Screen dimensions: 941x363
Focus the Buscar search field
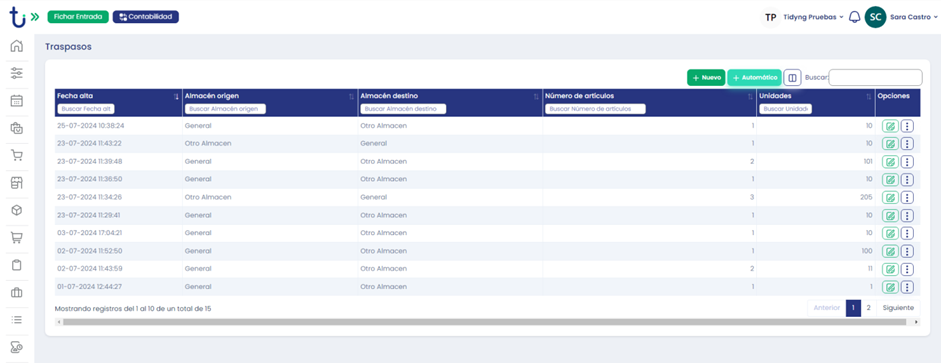pyautogui.click(x=875, y=77)
